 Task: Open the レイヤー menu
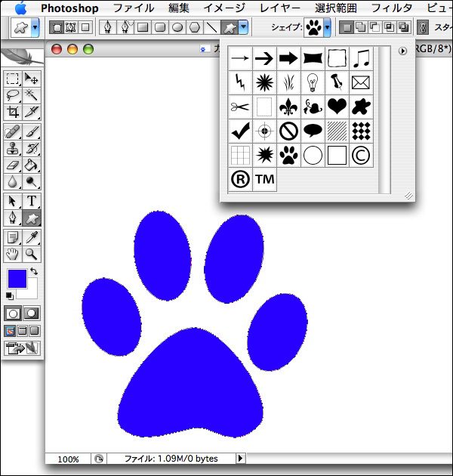(279, 8)
